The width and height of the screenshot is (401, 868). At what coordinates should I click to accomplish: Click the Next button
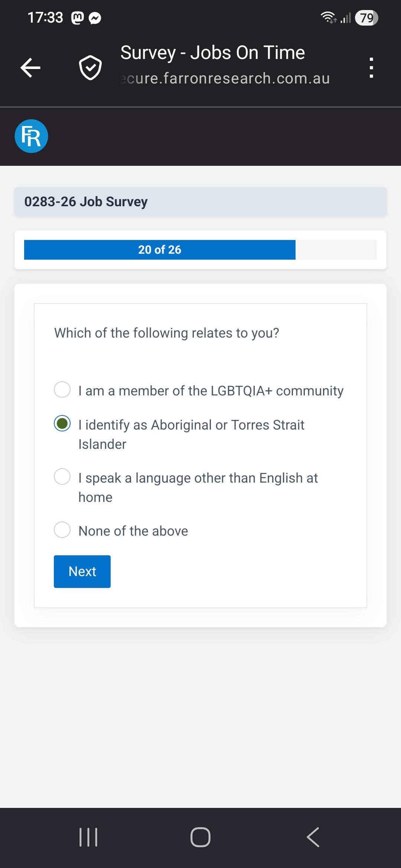coord(82,571)
